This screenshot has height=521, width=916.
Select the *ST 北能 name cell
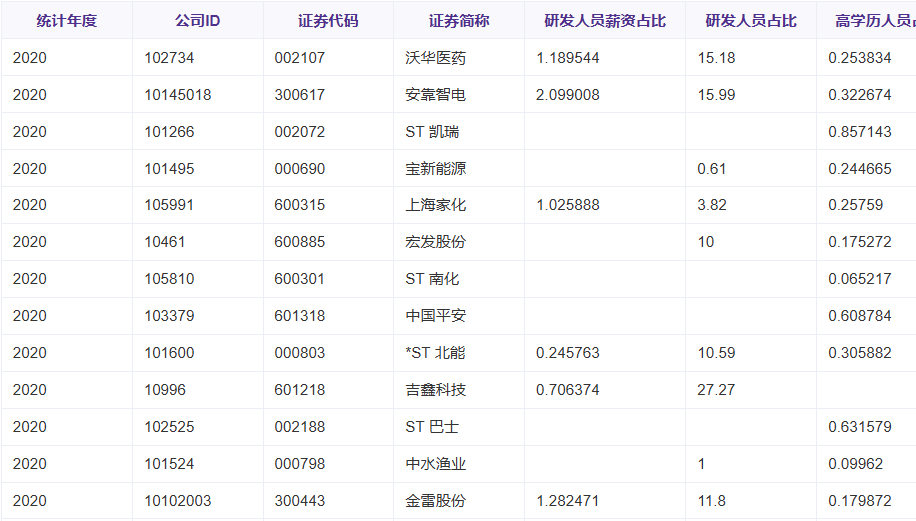(x=459, y=353)
